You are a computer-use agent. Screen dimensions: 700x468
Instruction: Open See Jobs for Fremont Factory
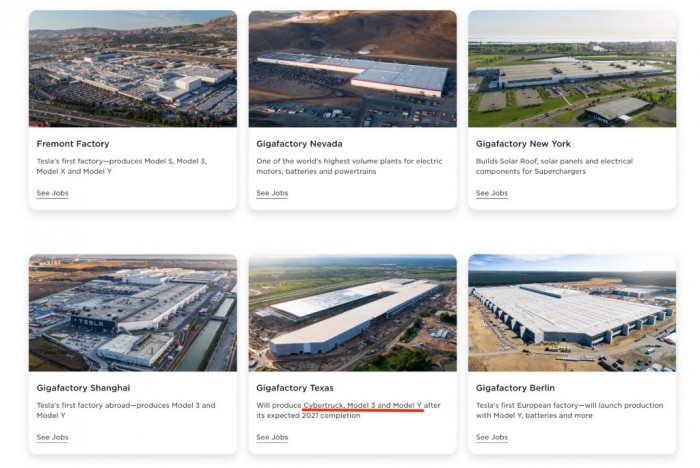(52, 193)
